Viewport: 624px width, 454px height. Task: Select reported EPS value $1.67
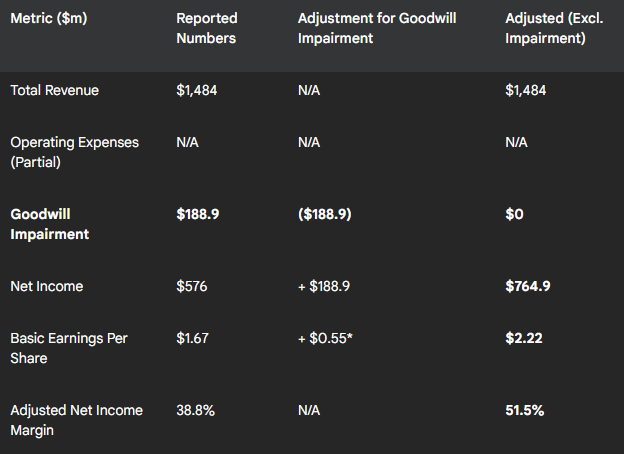(x=192, y=338)
